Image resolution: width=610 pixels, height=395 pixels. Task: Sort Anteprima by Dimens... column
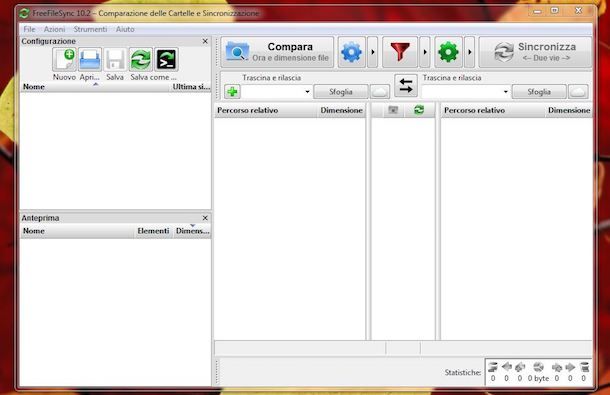click(x=192, y=231)
